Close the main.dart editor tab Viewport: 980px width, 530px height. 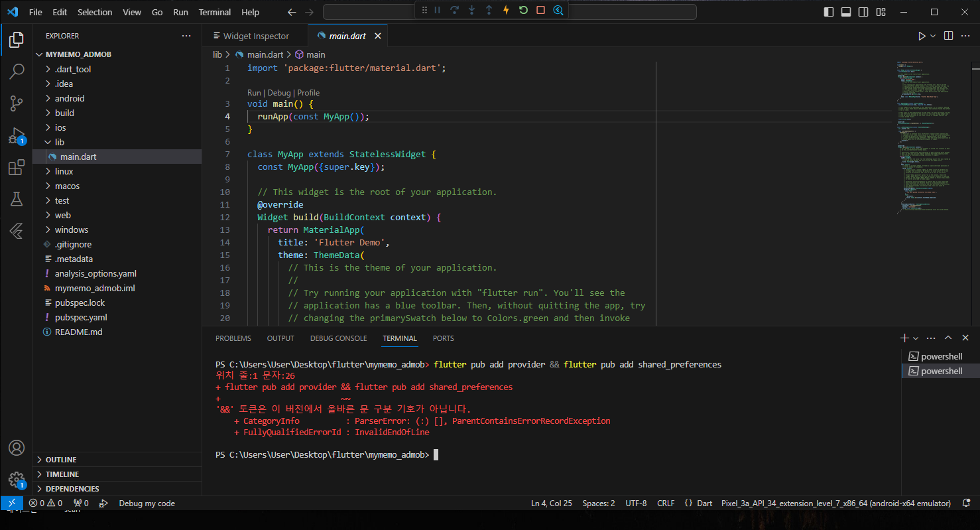point(378,36)
